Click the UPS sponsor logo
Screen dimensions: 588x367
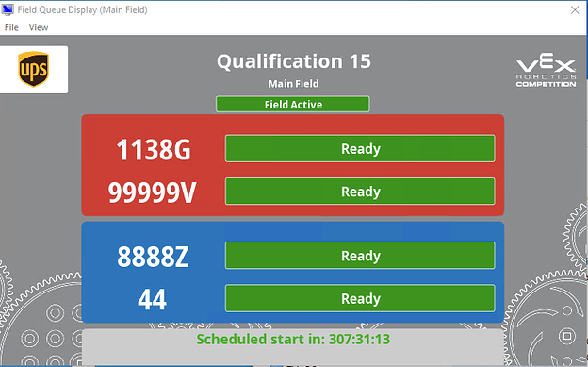point(34,70)
